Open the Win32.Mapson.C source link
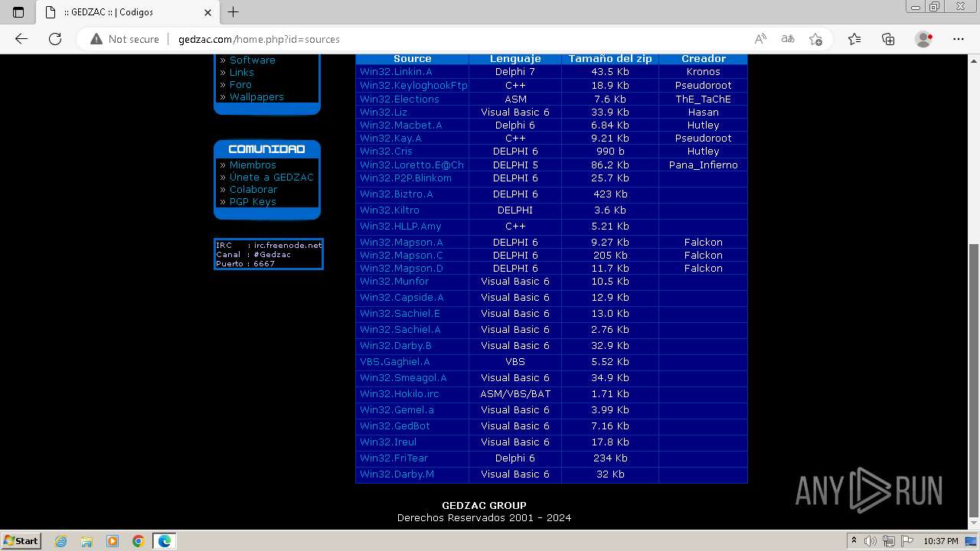The image size is (980, 551). [x=401, y=255]
